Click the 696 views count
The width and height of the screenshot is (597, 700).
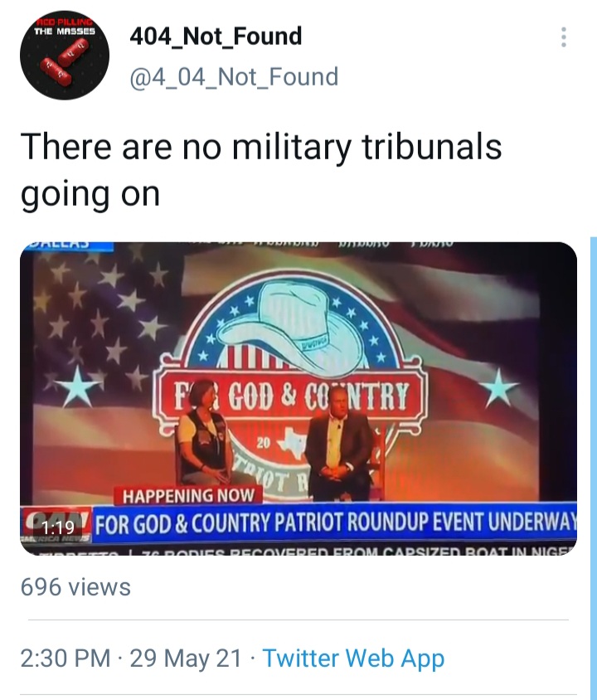click(x=75, y=587)
